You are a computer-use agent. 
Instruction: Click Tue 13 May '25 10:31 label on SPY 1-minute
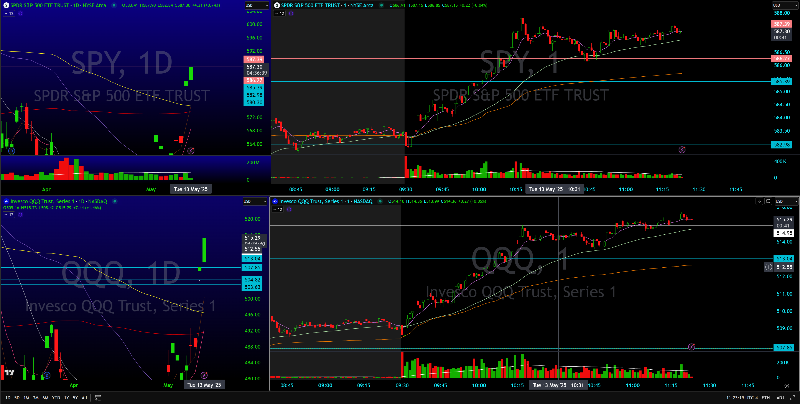tap(555, 189)
